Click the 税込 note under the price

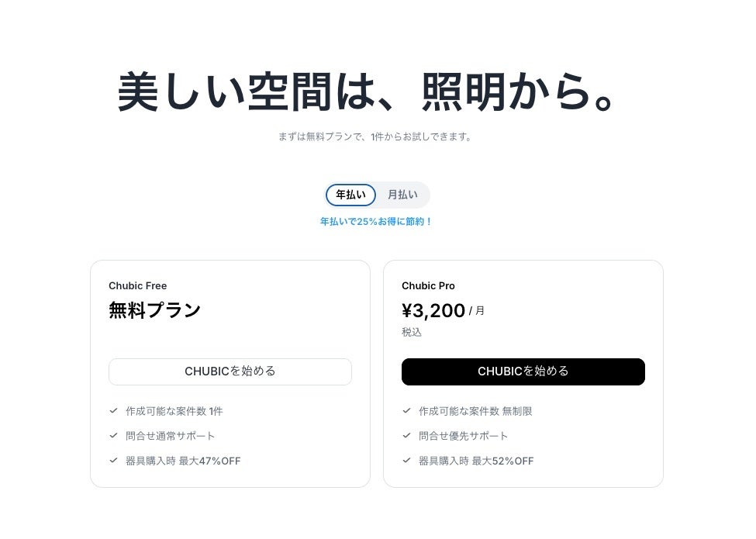(x=412, y=332)
